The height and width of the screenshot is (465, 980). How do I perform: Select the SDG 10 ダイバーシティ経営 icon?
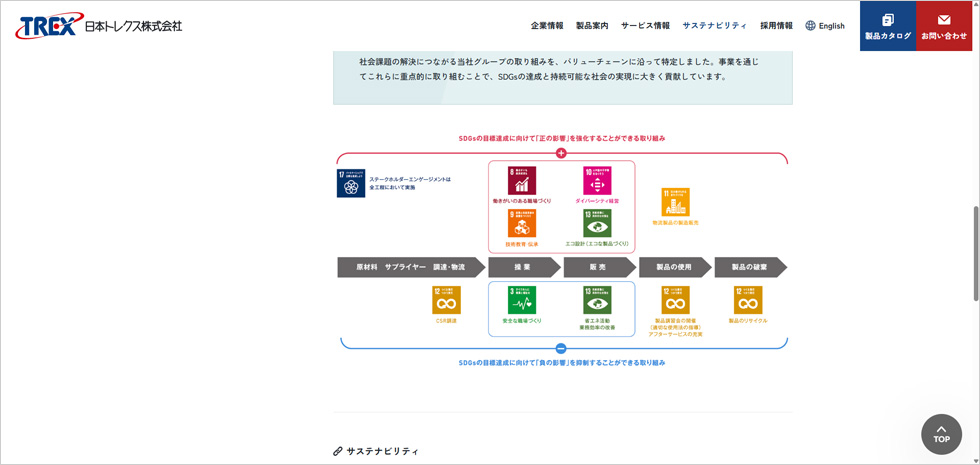597,180
